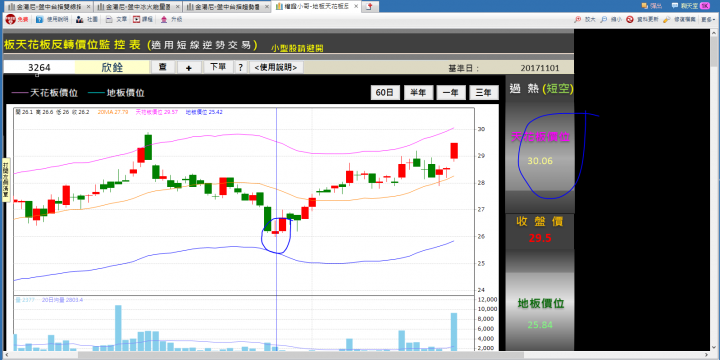Click the + add button
This screenshot has width=720, height=360.
(x=189, y=68)
